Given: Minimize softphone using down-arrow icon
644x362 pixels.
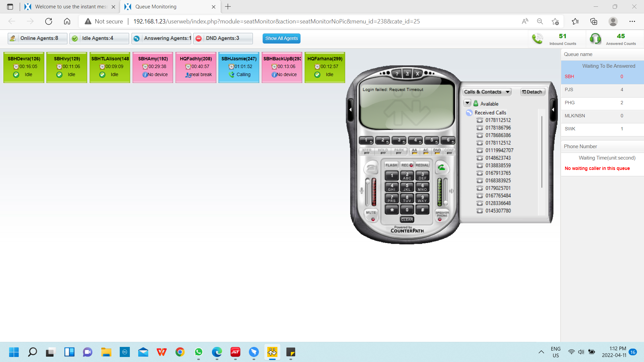Looking at the screenshot, I should coord(407,74).
